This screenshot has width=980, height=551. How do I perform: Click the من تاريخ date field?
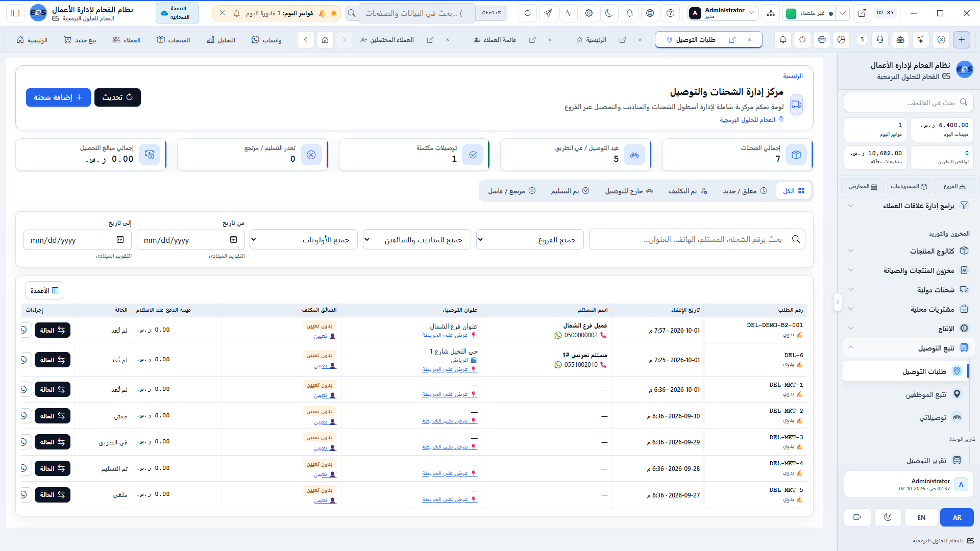191,240
